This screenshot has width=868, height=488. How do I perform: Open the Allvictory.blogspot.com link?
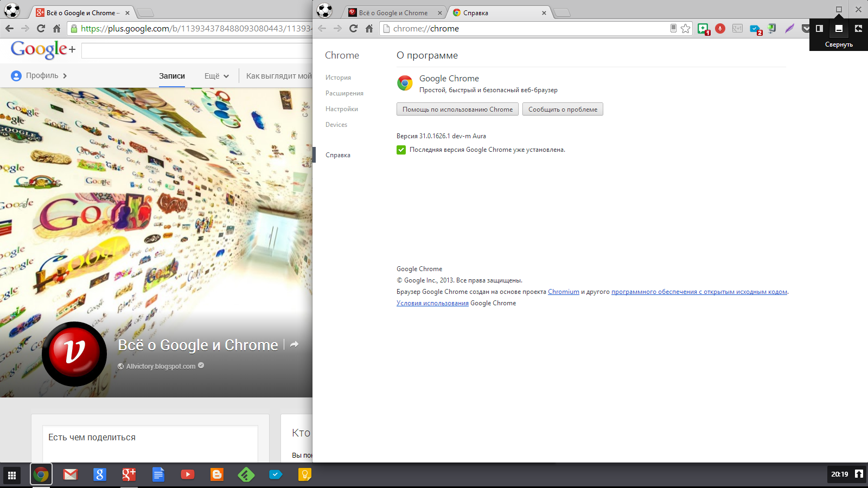pos(161,367)
